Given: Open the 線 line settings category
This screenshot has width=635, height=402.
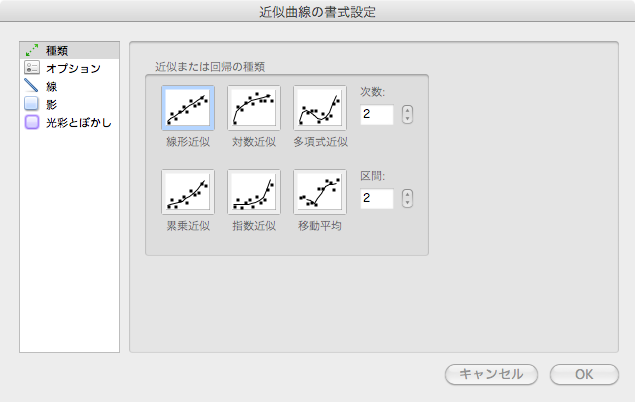Looking at the screenshot, I should pyautogui.click(x=70, y=86).
